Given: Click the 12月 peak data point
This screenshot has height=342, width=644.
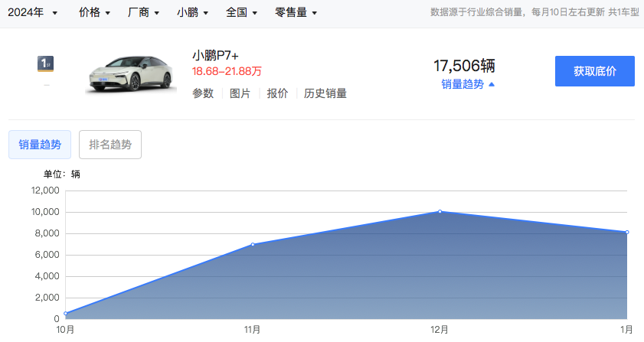Looking at the screenshot, I should [440, 211].
